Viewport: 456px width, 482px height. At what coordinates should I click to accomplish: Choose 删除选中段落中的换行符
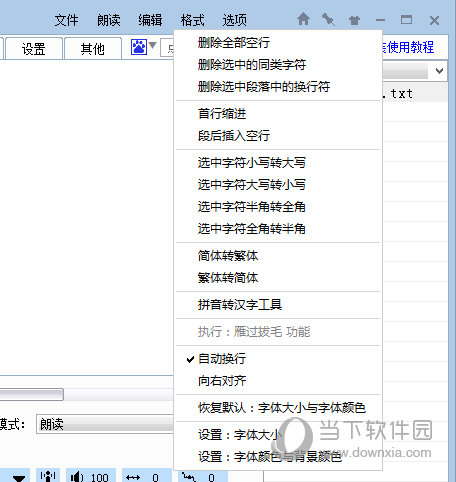pyautogui.click(x=277, y=87)
